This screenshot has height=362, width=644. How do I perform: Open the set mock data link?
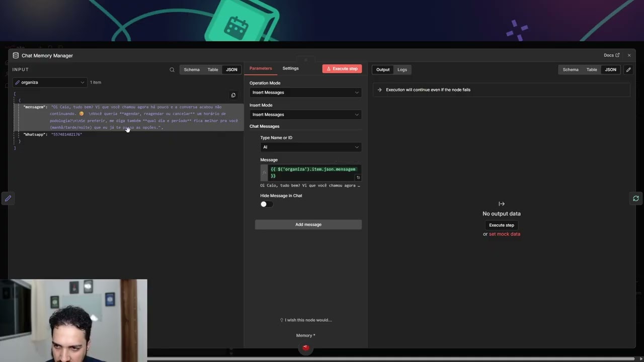click(x=505, y=234)
